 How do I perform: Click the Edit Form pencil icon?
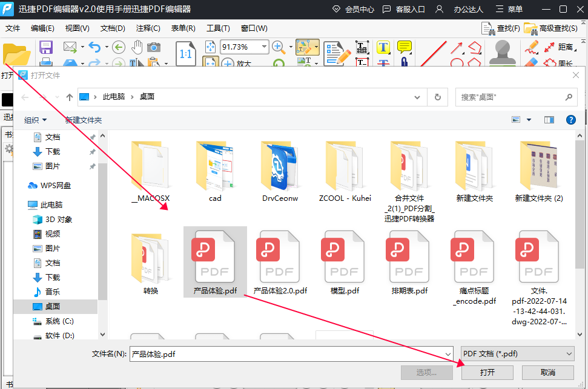(x=337, y=53)
